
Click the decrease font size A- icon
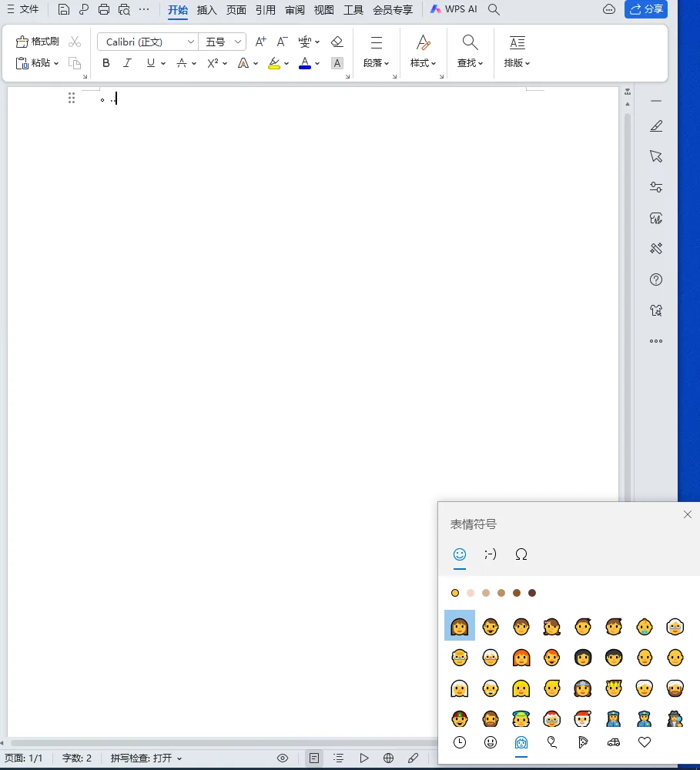[x=282, y=42]
